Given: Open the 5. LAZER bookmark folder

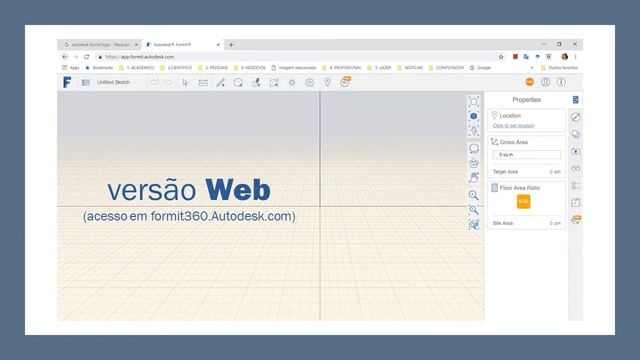Looking at the screenshot, I should [x=379, y=68].
